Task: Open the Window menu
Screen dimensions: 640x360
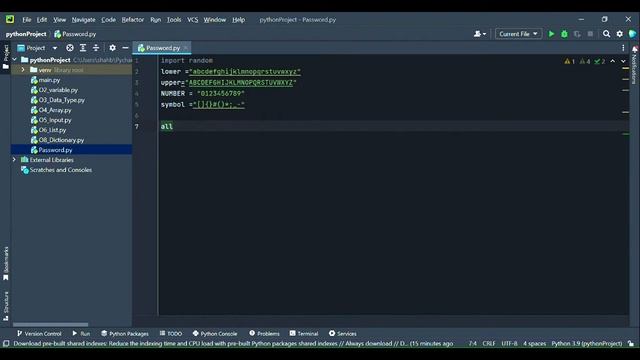Action: pyautogui.click(x=215, y=20)
